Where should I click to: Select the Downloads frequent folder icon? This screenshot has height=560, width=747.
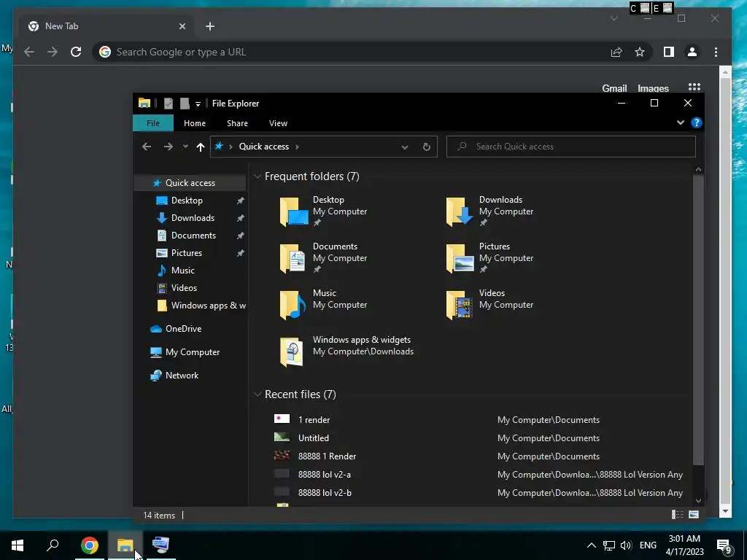[x=460, y=211]
